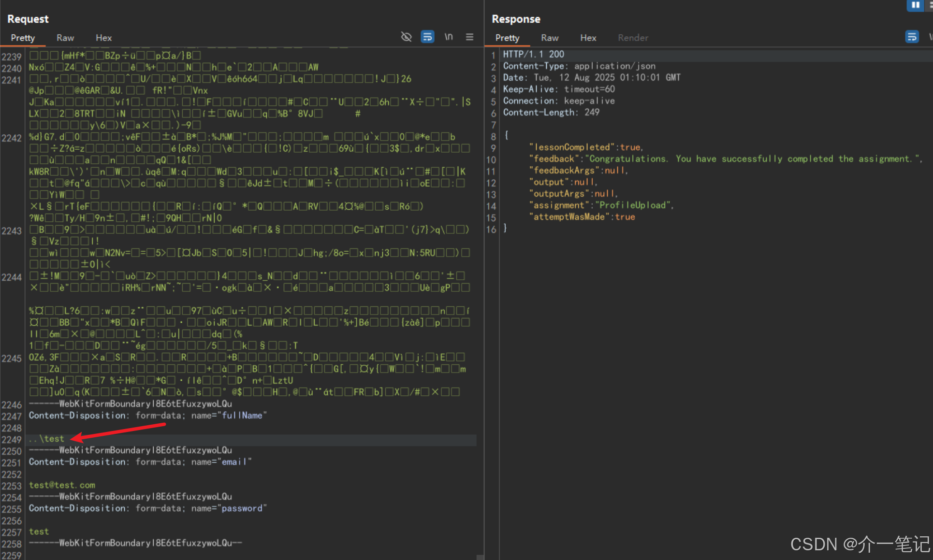
Task: Toggle hidden characters eye icon in Request
Action: (x=406, y=37)
